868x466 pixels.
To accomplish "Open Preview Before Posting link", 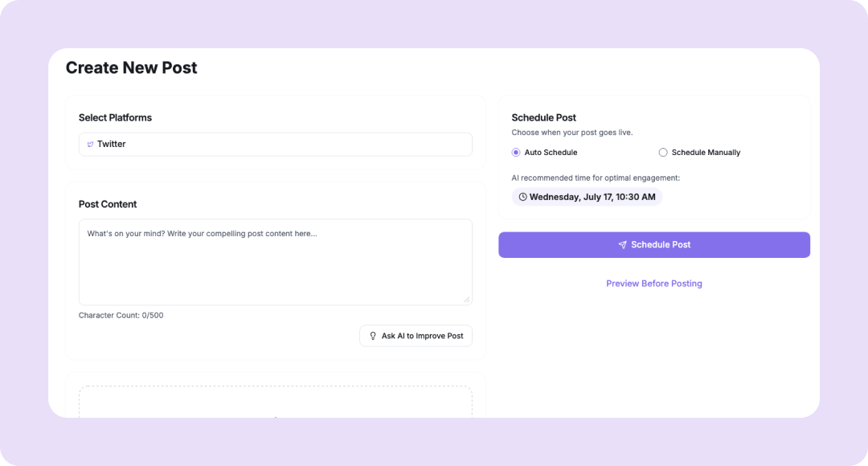I will pos(653,284).
